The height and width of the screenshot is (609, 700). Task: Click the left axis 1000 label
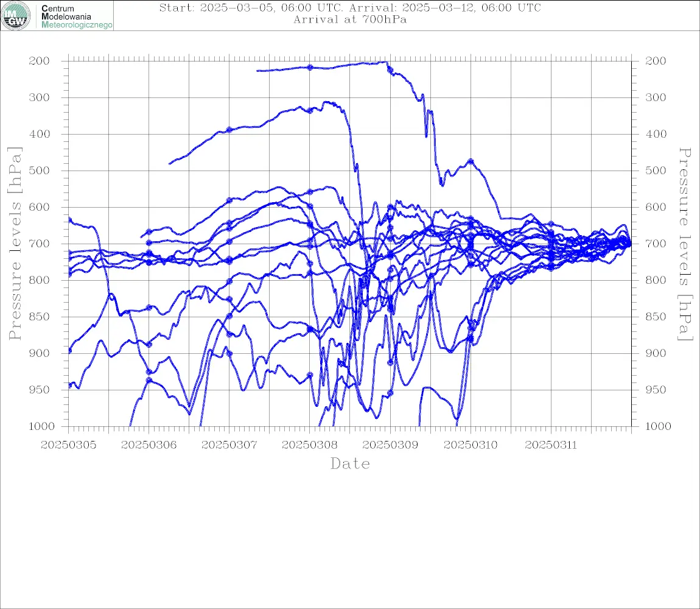click(41, 426)
